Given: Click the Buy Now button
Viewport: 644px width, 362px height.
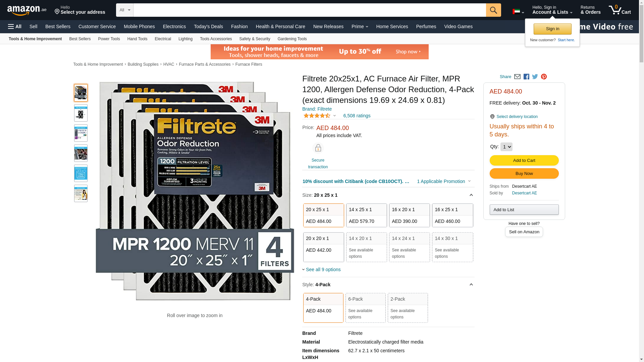Looking at the screenshot, I should tap(524, 174).
